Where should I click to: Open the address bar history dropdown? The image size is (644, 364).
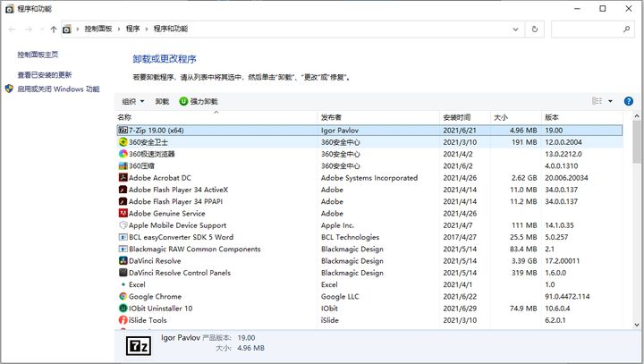[x=515, y=30]
